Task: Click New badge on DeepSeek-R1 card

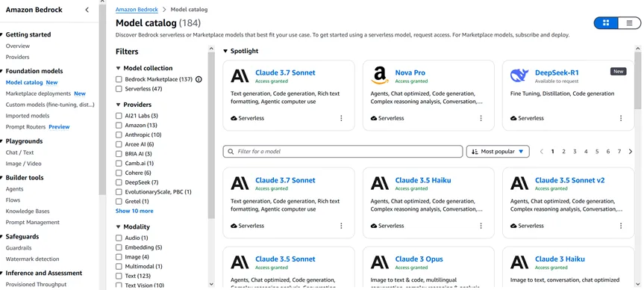Action: click(618, 72)
